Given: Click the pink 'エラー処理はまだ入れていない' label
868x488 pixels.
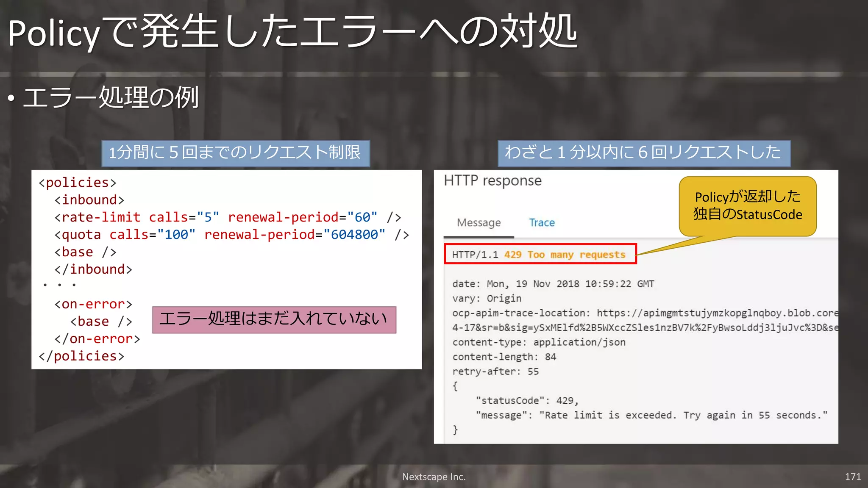Looking at the screenshot, I should pyautogui.click(x=274, y=319).
